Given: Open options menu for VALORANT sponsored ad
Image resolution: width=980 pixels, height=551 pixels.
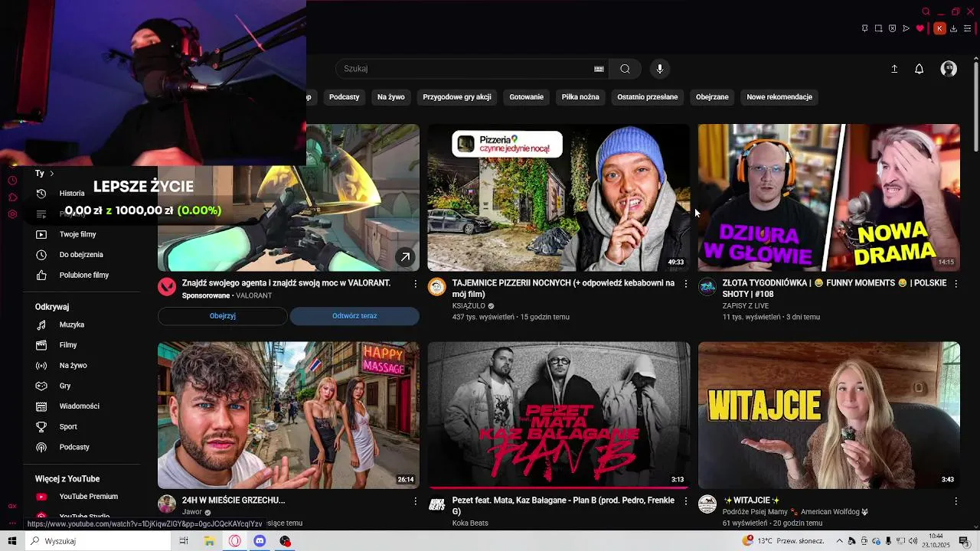Looking at the screenshot, I should click(416, 284).
